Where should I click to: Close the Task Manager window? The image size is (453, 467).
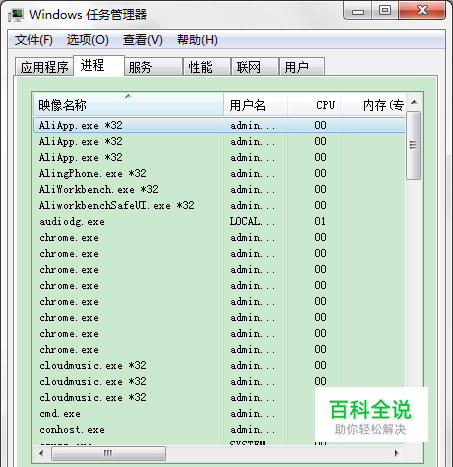tap(422, 11)
